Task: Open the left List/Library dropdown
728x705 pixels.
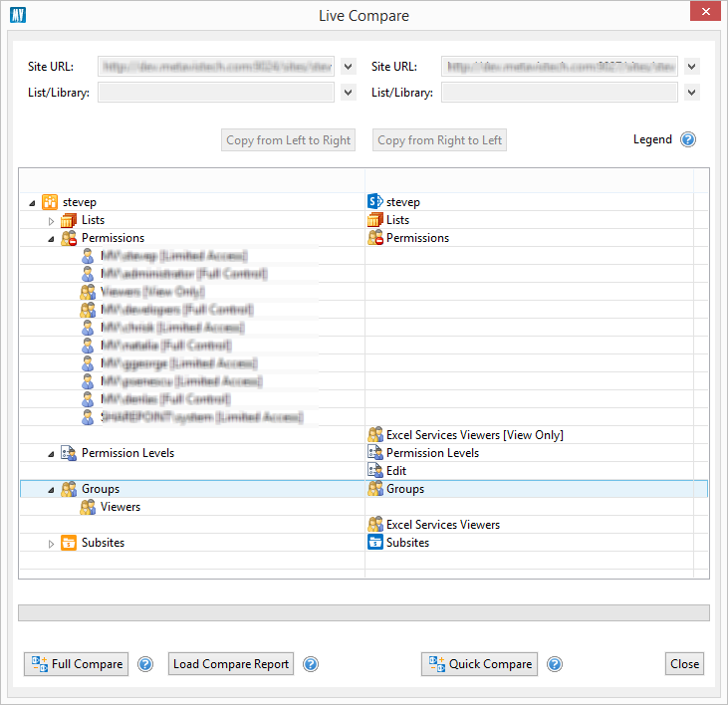Action: pyautogui.click(x=348, y=93)
